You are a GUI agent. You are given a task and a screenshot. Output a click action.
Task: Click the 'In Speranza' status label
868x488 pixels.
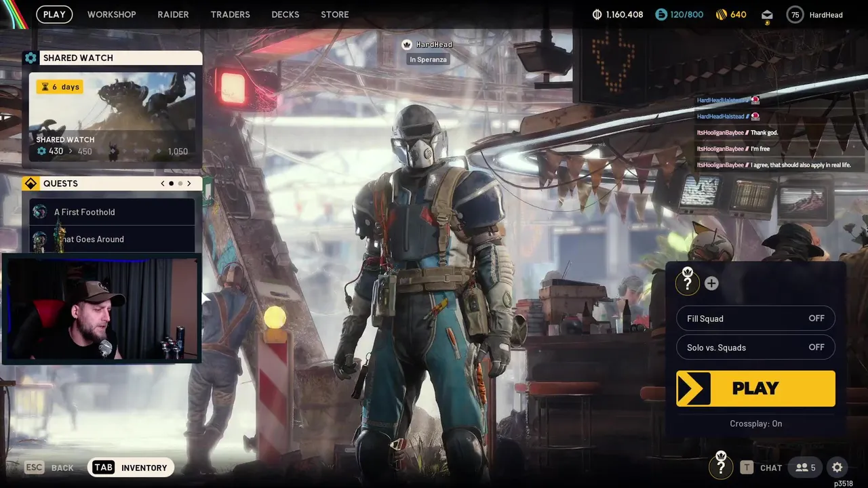tap(429, 60)
